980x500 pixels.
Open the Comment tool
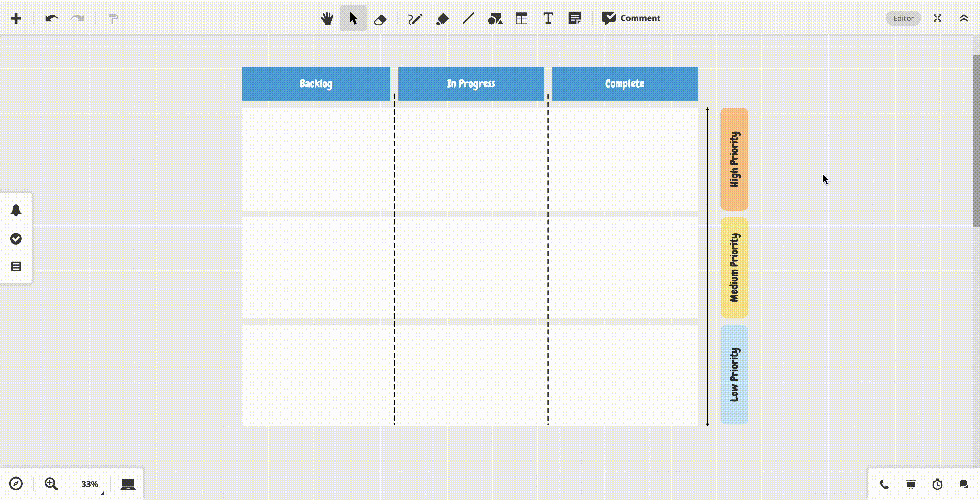(631, 18)
